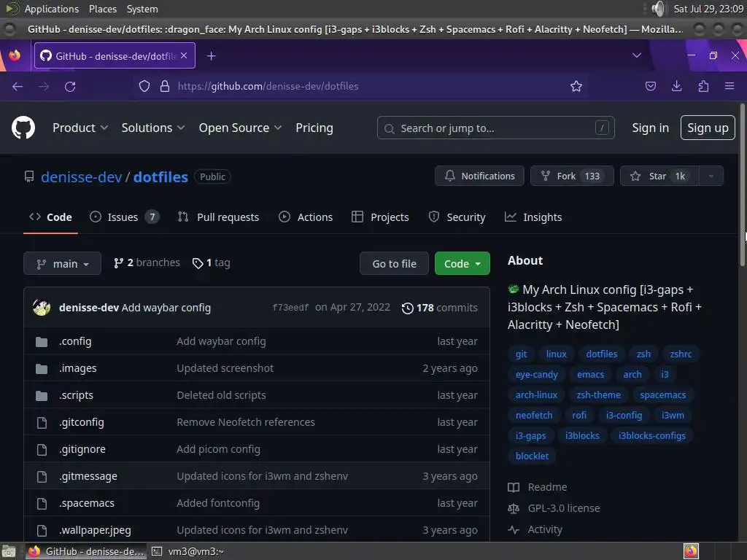
Task: Open the Actions tab
Action: pos(306,217)
